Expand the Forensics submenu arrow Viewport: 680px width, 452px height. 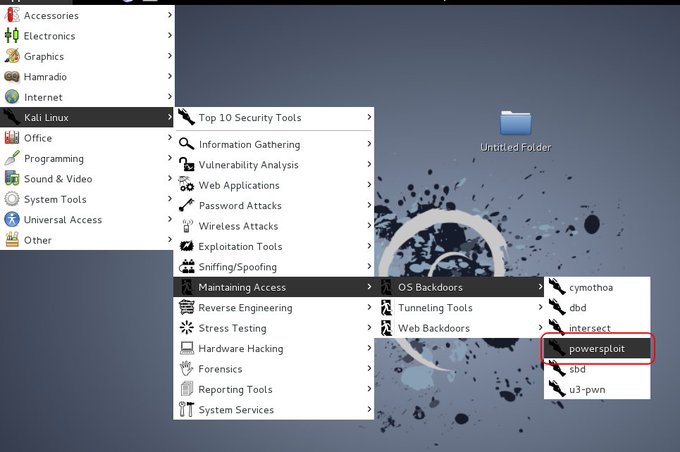(x=369, y=368)
